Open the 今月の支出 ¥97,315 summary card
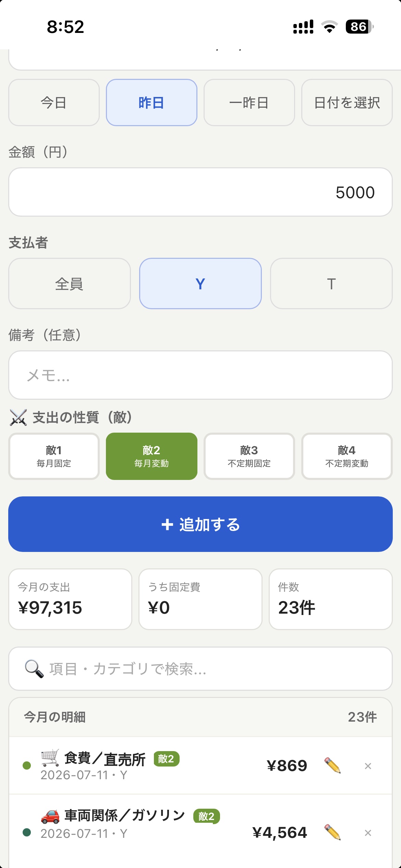 [x=70, y=599]
